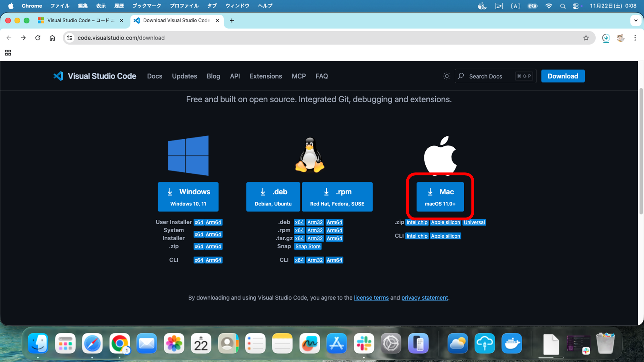Screen dimensions: 644x362
Task: Open the tab list chevron
Action: coord(636,20)
